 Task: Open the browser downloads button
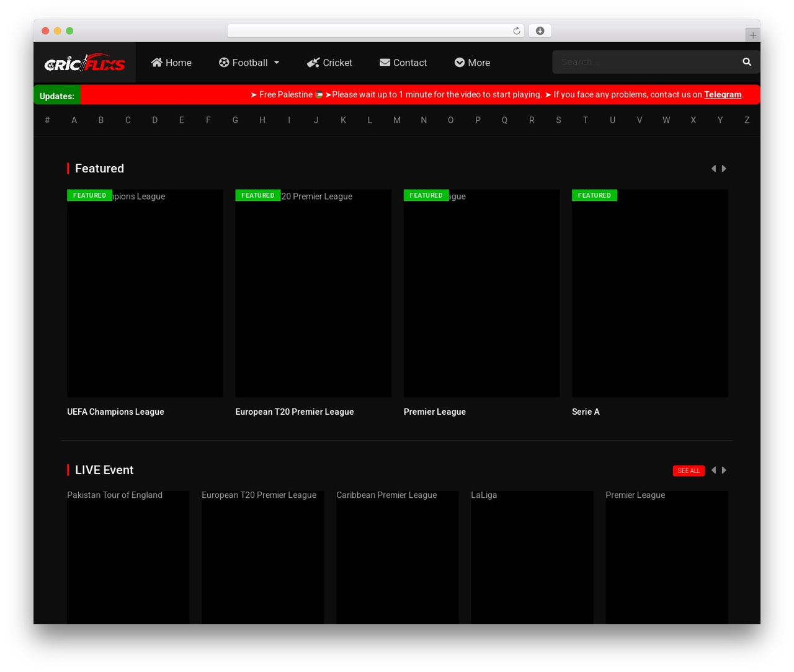point(540,31)
